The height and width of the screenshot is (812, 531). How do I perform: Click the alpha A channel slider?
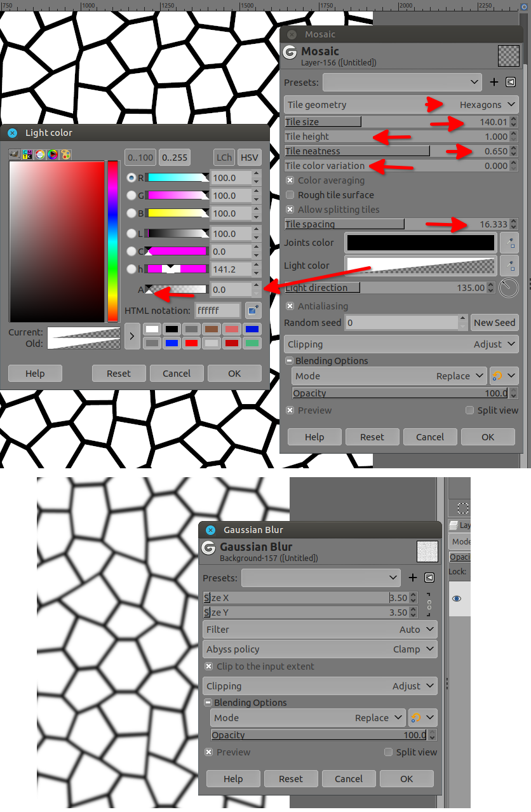(x=176, y=290)
